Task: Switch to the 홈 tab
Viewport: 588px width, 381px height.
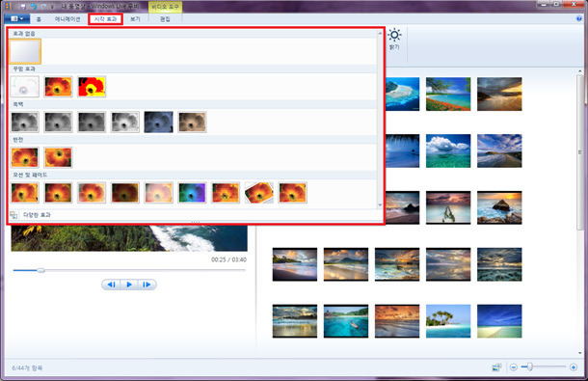Action: [x=39, y=18]
